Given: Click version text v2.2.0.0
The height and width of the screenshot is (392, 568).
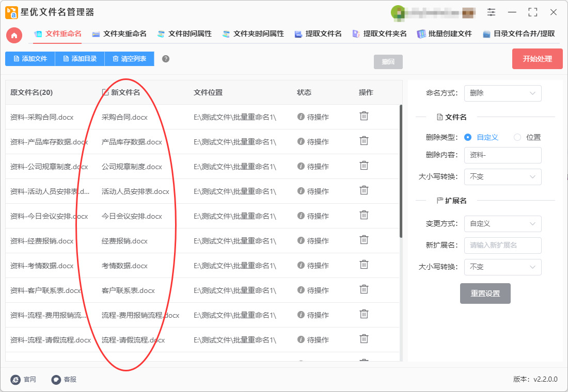Looking at the screenshot, I should [x=545, y=379].
